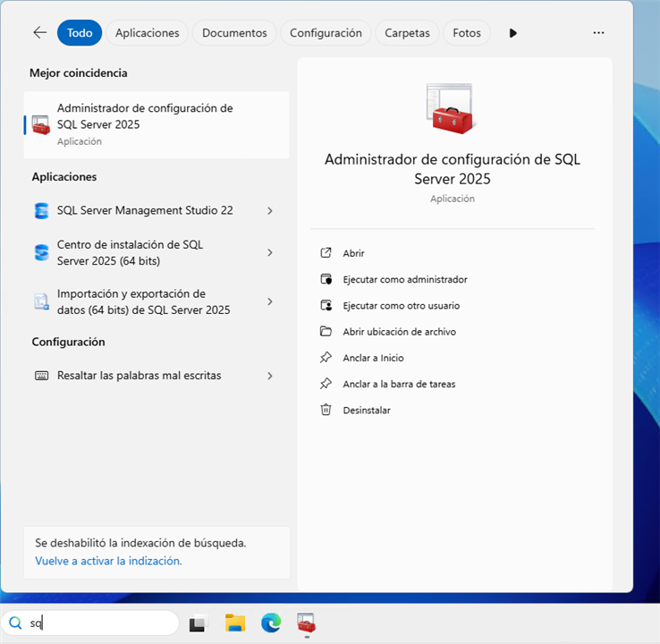This screenshot has width=660, height=644.
Task: Switch to the Carpetas filter tab
Action: pyautogui.click(x=407, y=33)
